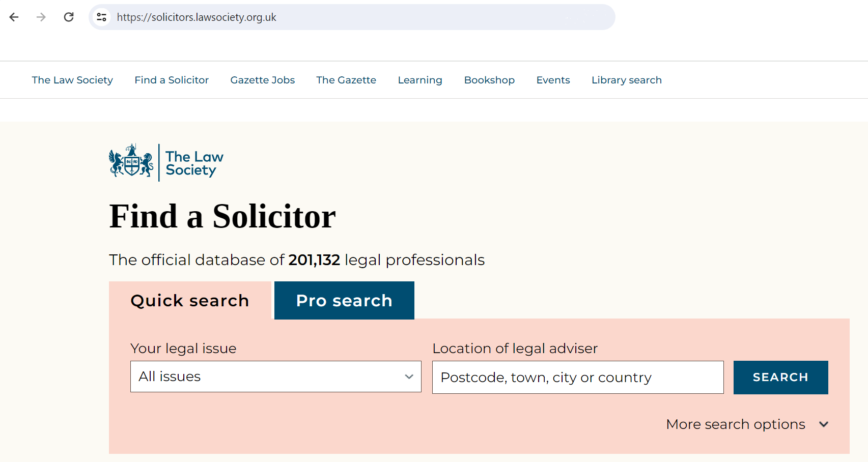Open the Bookshop link
This screenshot has width=868, height=462.
(489, 80)
